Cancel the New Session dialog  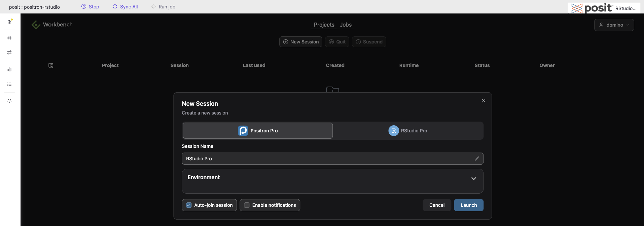pyautogui.click(x=437, y=205)
